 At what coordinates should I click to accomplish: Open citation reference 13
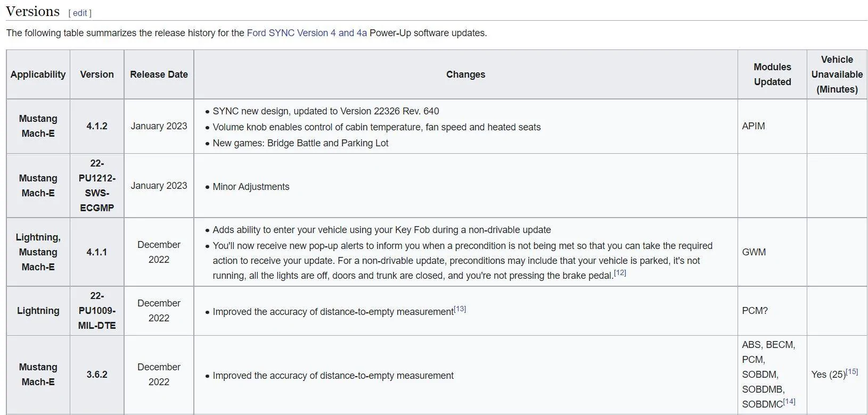pyautogui.click(x=460, y=309)
